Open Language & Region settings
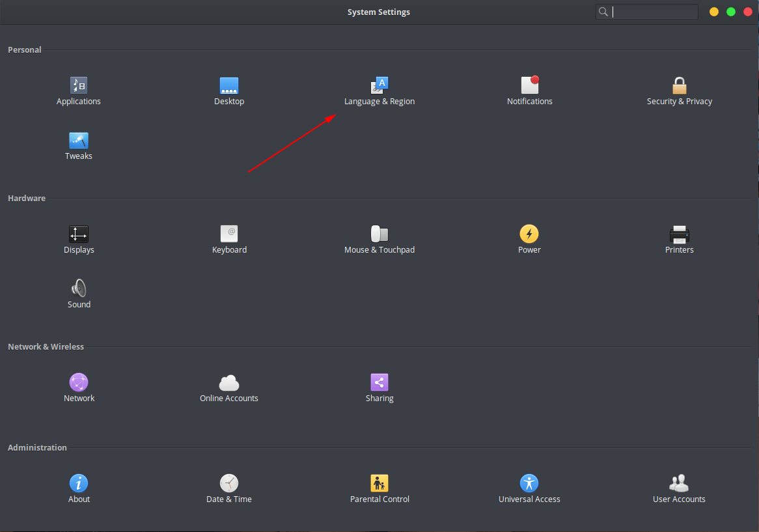 point(379,86)
